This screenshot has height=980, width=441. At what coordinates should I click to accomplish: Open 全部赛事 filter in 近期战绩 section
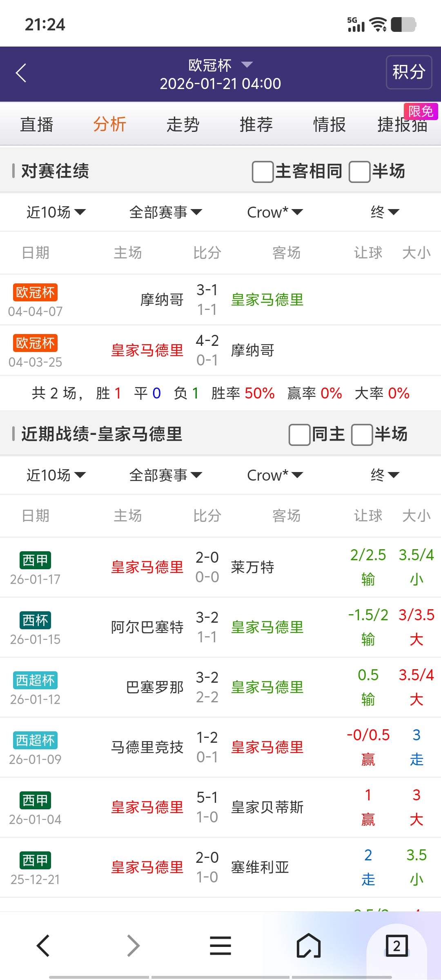tap(165, 475)
